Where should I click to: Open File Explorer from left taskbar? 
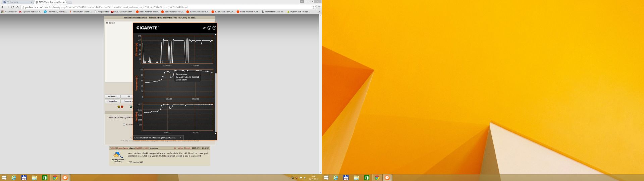tap(34, 178)
